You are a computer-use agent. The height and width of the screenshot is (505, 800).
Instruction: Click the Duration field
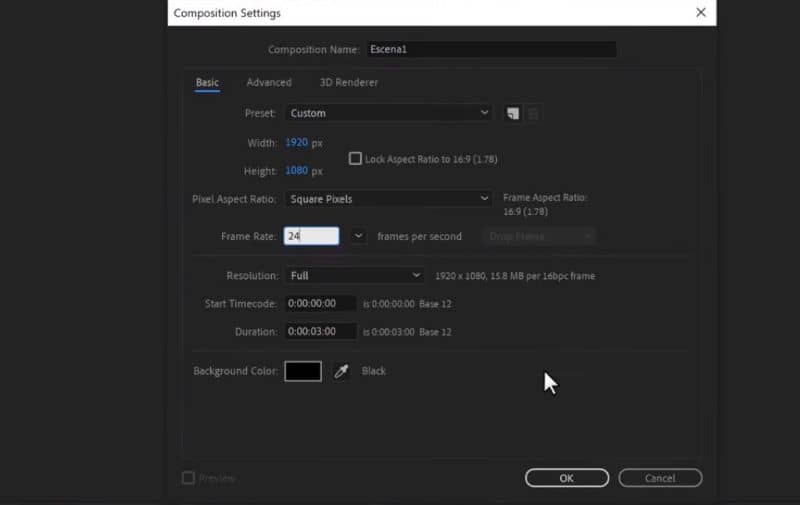click(320, 332)
